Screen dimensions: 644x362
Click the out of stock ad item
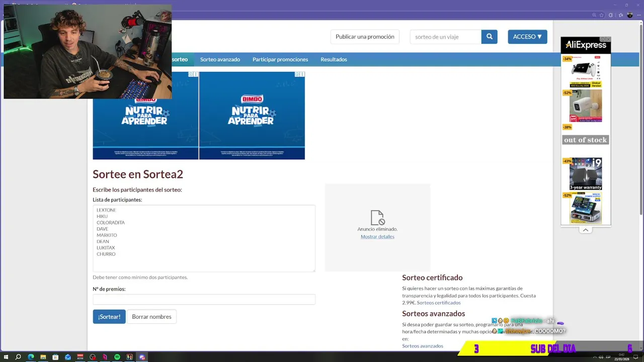(x=586, y=140)
